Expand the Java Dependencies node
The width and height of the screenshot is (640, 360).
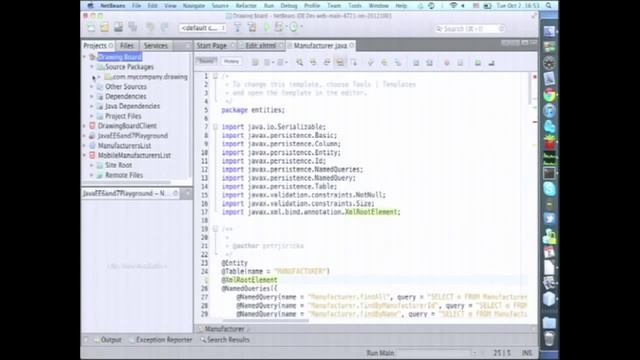[92, 106]
